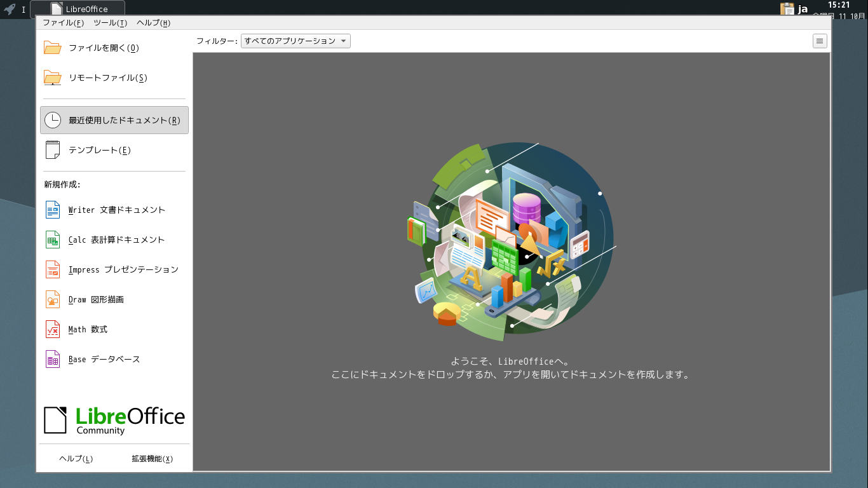Click the rocket launcher icon in the panel
The height and width of the screenshot is (488, 868).
pyautogui.click(x=10, y=9)
